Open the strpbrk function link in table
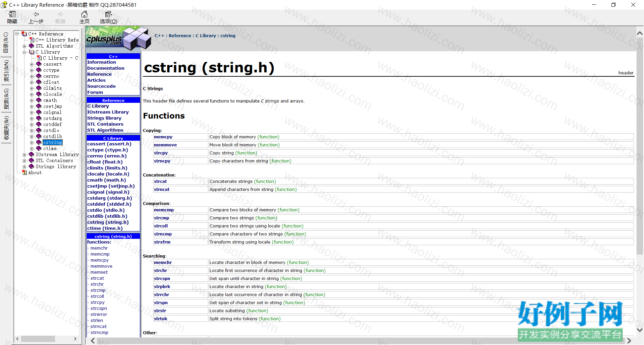The height and width of the screenshot is (345, 644). tap(162, 286)
